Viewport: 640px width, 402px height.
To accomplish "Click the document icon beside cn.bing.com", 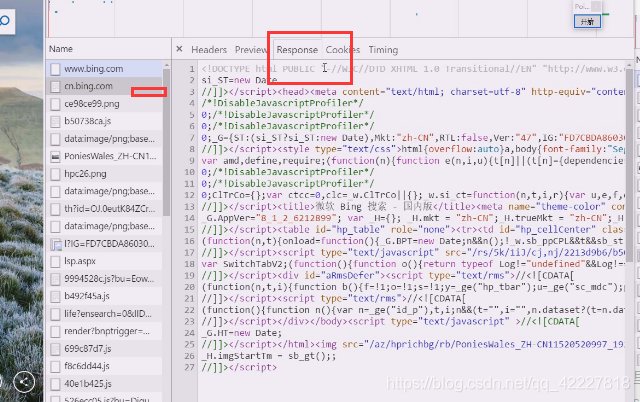I will pyautogui.click(x=55, y=86).
